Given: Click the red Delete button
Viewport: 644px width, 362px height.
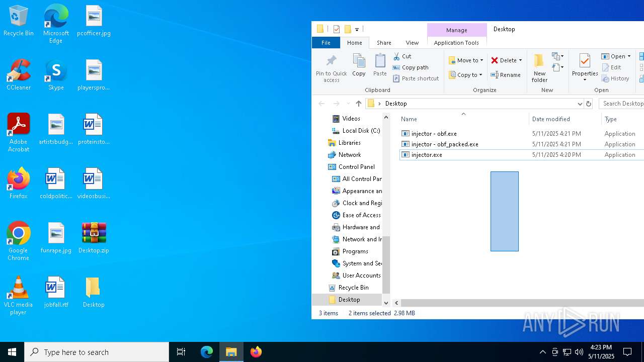Looking at the screenshot, I should pyautogui.click(x=504, y=60).
